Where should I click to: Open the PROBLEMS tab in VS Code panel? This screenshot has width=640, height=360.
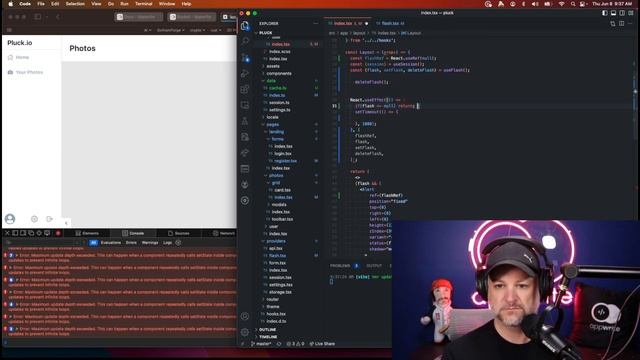(340, 266)
